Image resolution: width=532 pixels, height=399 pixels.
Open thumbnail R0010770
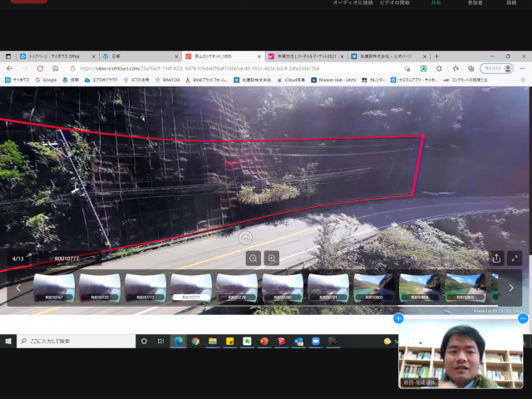[x=100, y=288]
